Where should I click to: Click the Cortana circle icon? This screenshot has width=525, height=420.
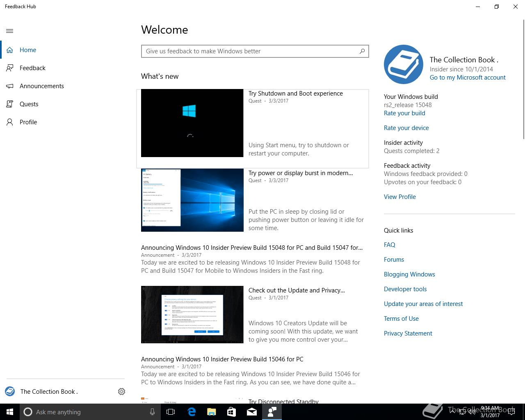[x=28, y=412]
